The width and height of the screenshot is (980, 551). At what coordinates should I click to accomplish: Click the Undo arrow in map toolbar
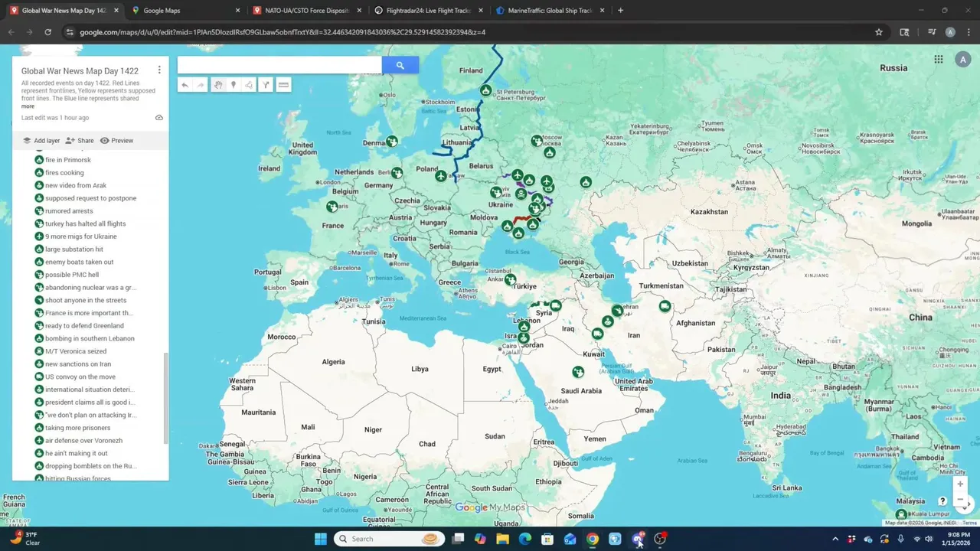[x=185, y=85]
